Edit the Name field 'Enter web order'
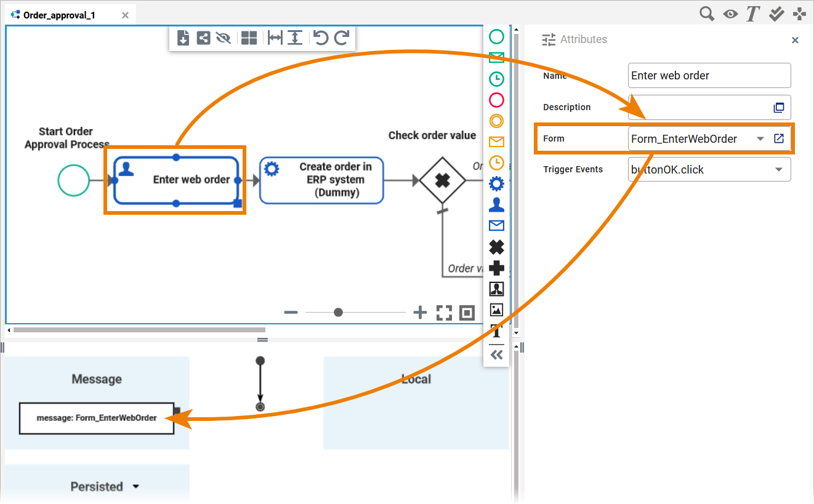Viewport: 814px width, 504px height. [x=709, y=75]
